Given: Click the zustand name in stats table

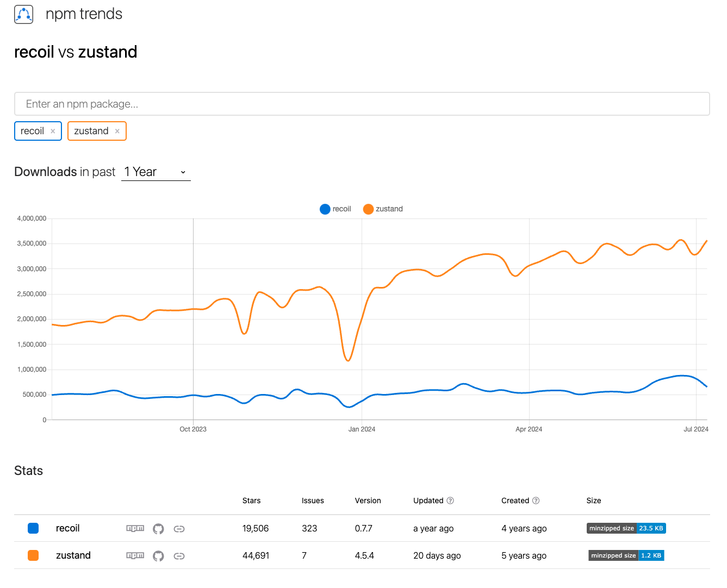Looking at the screenshot, I should coord(73,555).
